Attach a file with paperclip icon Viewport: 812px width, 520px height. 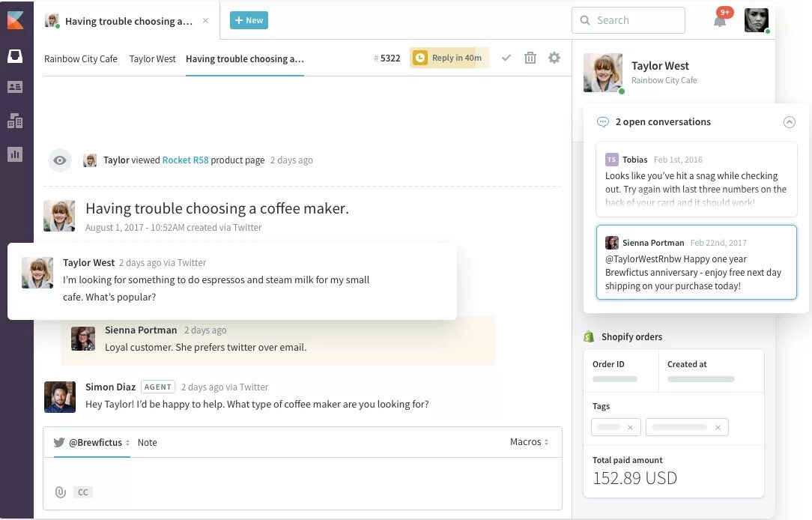click(61, 492)
